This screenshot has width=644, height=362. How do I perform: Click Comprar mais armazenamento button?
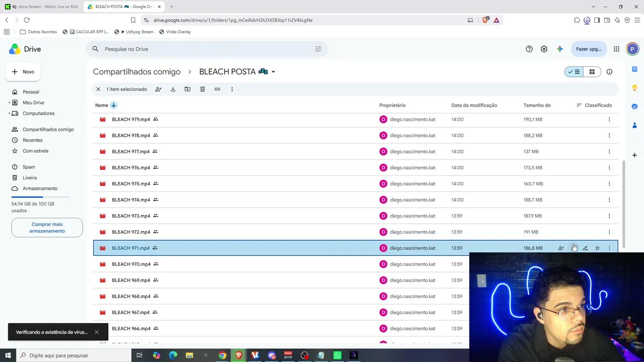(x=47, y=228)
